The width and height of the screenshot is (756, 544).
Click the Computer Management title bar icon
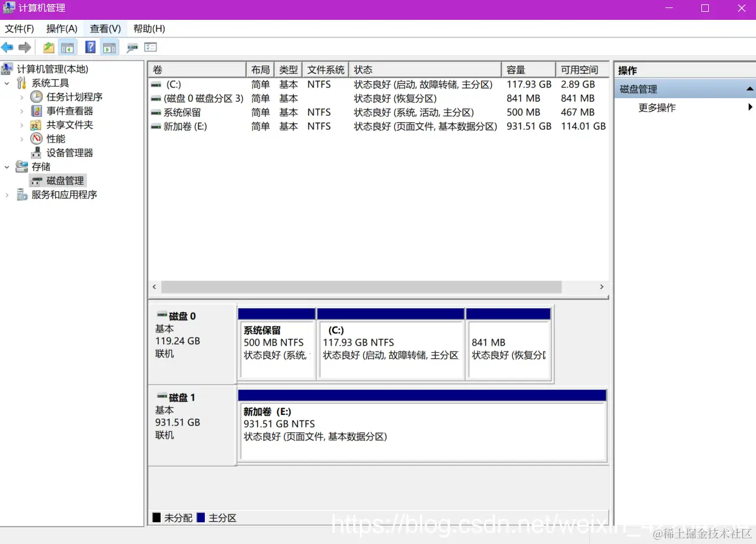click(x=9, y=9)
